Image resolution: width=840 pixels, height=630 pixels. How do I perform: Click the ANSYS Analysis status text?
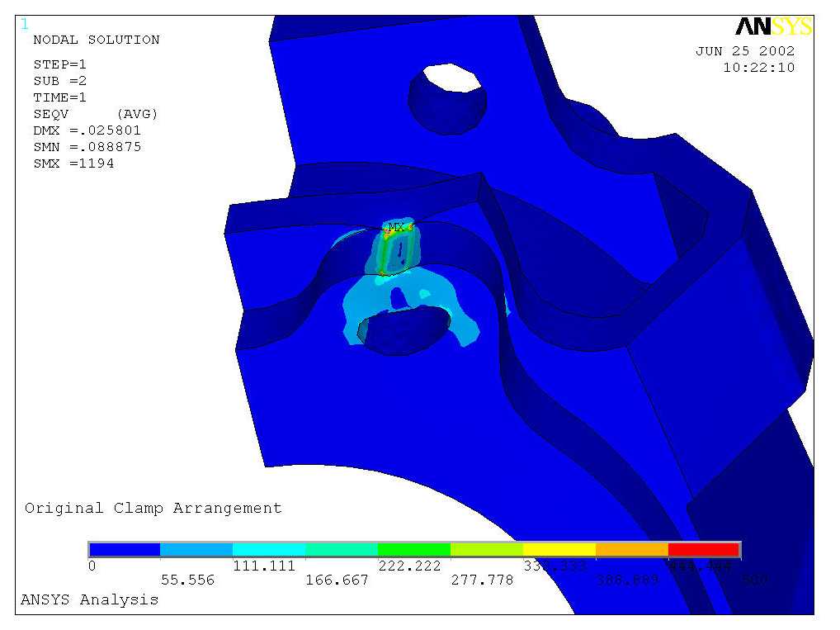pos(91,599)
